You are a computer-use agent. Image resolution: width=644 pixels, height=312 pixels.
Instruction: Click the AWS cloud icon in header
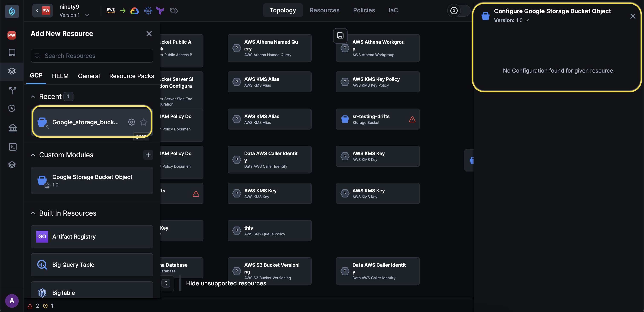coord(111,10)
